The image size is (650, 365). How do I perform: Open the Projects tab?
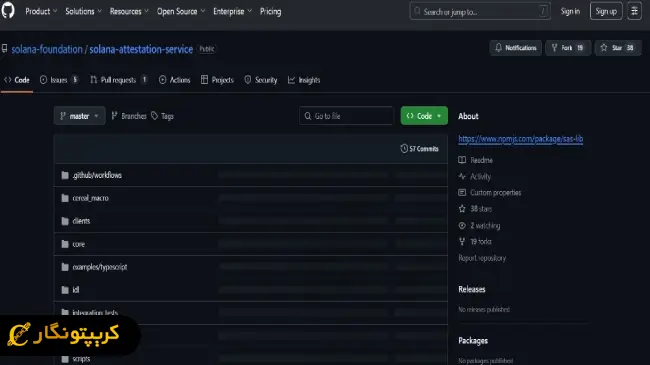pos(217,80)
